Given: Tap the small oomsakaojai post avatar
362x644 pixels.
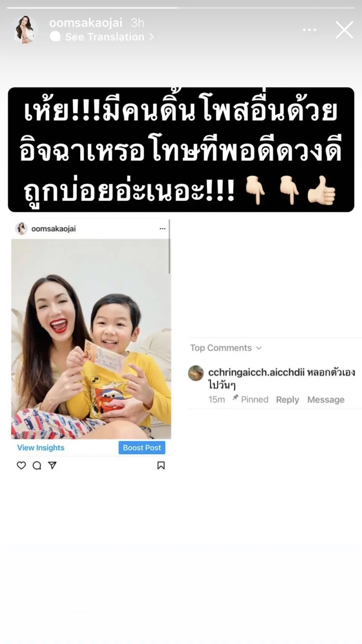Looking at the screenshot, I should [21, 229].
